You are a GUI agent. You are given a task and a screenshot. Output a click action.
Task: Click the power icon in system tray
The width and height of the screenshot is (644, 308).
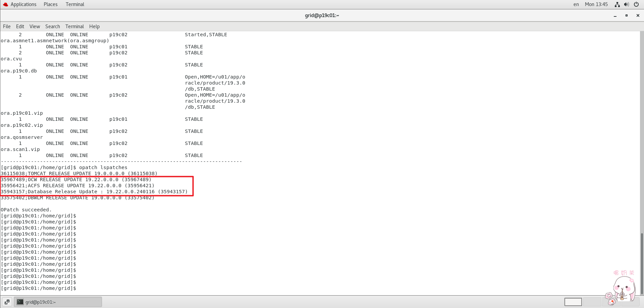click(x=636, y=4)
